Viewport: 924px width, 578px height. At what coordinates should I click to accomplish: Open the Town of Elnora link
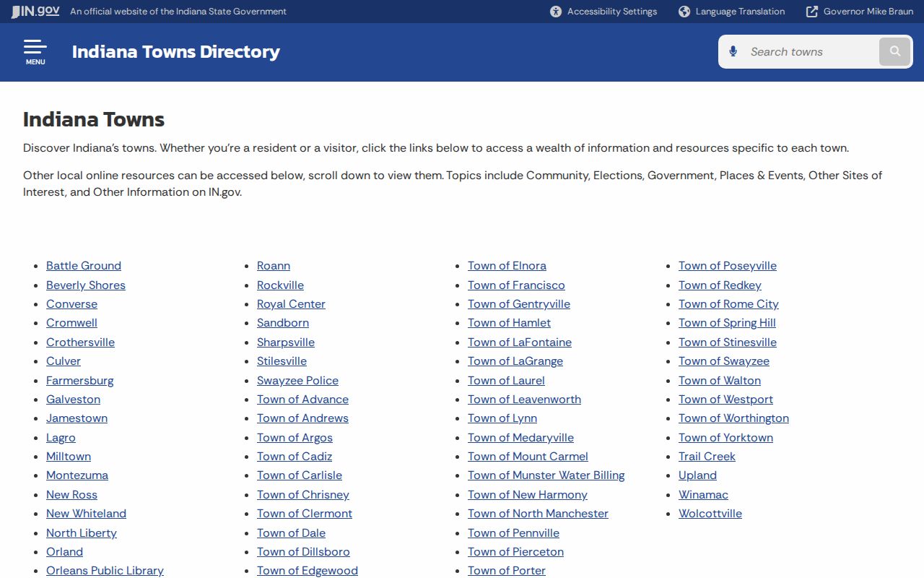[507, 266]
